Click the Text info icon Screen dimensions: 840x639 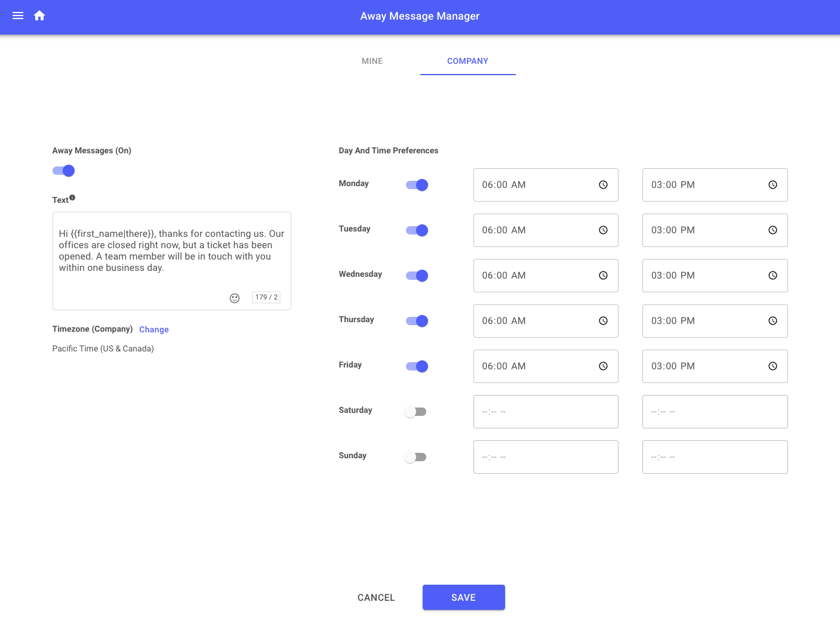[72, 197]
